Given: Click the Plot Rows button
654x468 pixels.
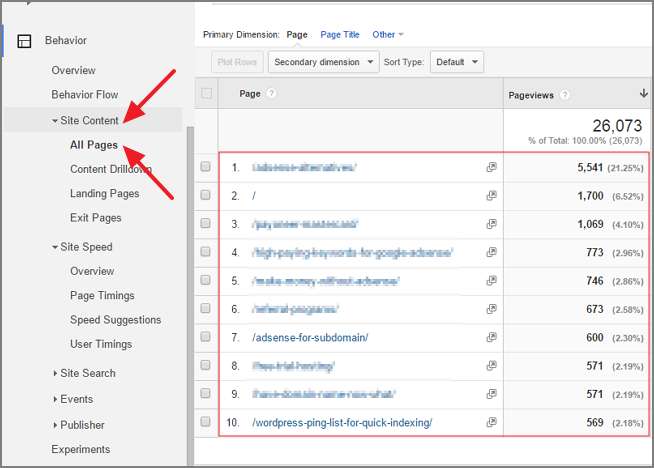Looking at the screenshot, I should 237,62.
